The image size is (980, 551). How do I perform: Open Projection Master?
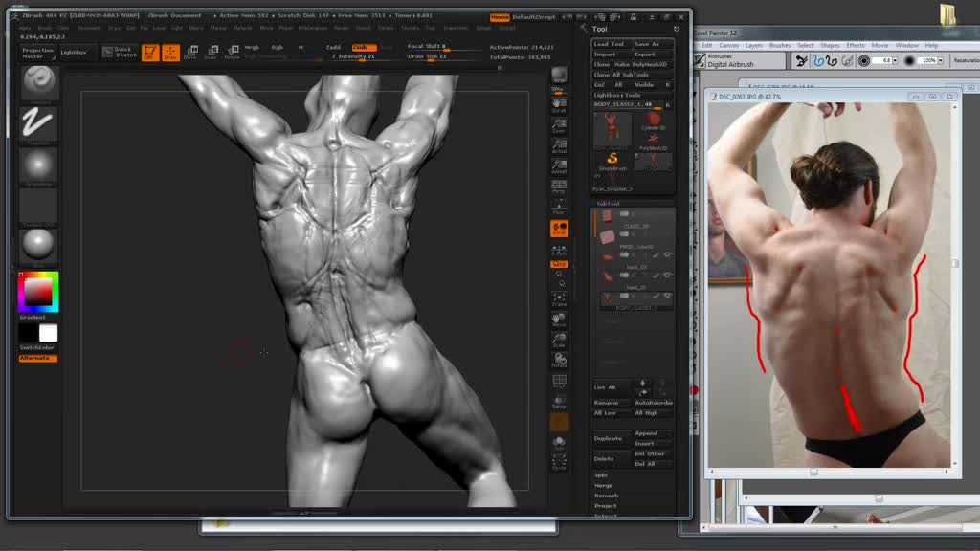[x=37, y=53]
